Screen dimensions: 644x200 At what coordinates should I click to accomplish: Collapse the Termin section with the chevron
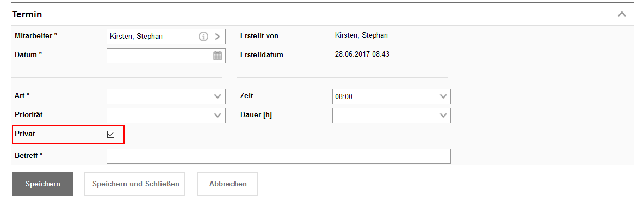(x=622, y=14)
